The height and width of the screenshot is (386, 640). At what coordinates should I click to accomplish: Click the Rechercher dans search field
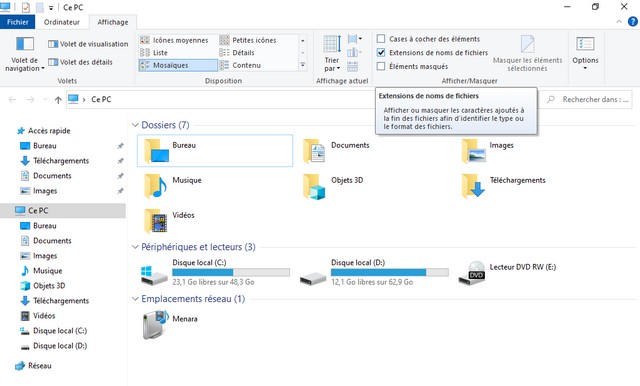click(x=588, y=99)
